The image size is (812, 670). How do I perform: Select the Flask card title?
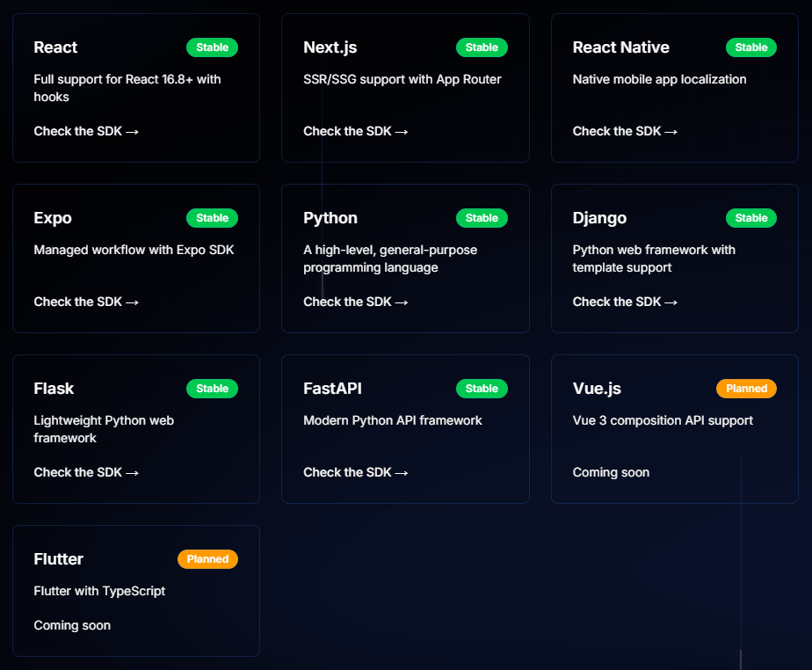click(x=54, y=388)
